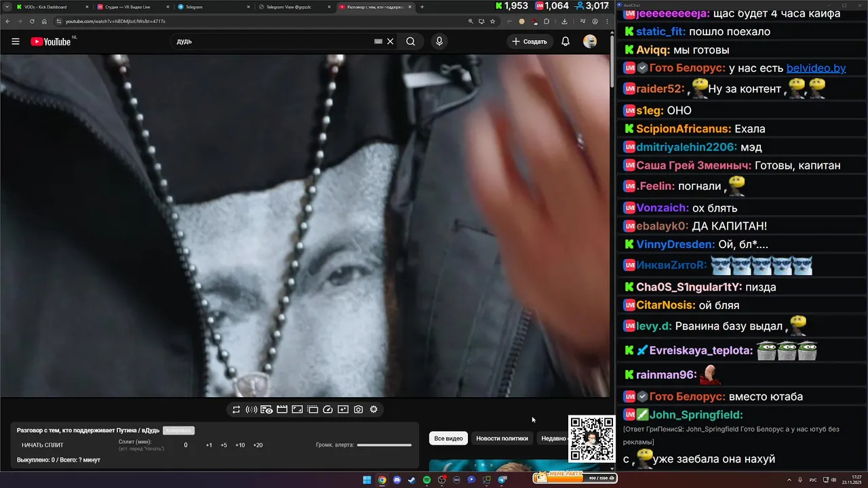This screenshot has height=488, width=868.
Task: Click the MEME PARTY 900/1500 progress widget
Action: click(574, 477)
